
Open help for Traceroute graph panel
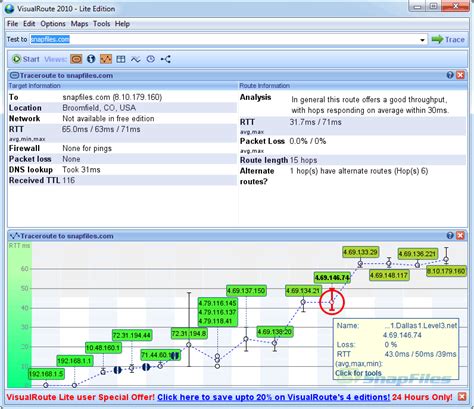[450, 236]
